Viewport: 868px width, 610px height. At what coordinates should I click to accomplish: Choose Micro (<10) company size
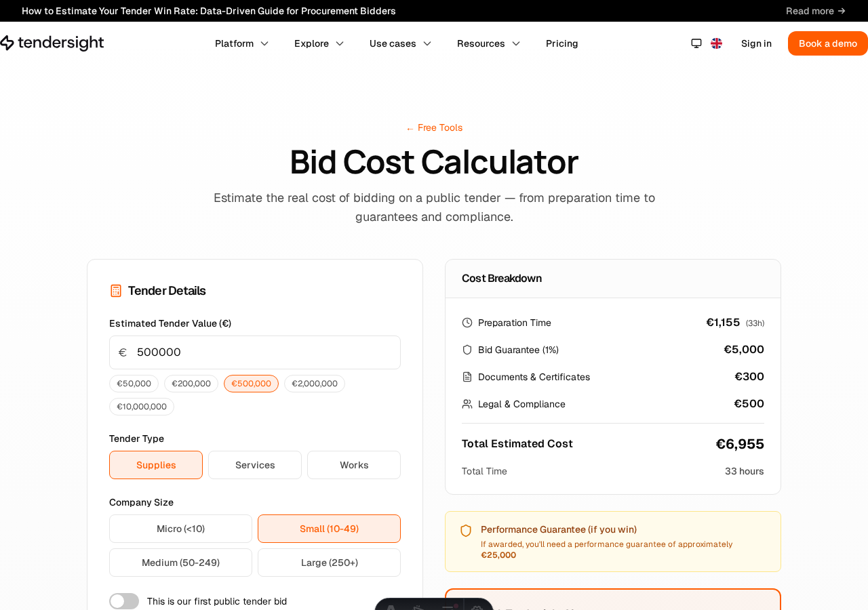pos(180,529)
